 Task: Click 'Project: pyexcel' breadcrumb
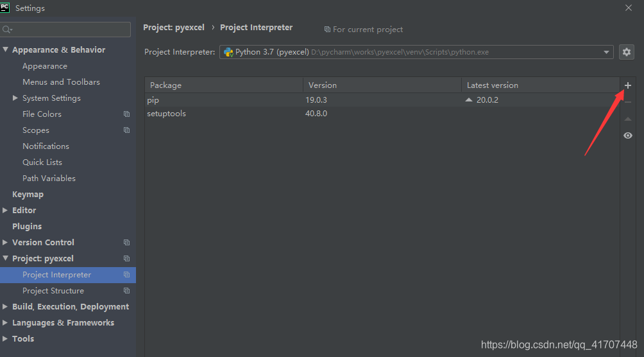pyautogui.click(x=174, y=28)
